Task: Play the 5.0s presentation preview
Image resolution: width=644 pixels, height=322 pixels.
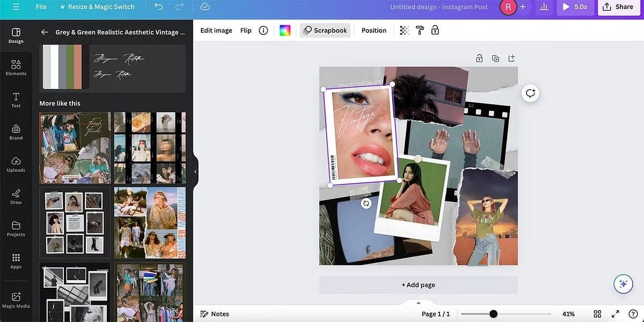Action: (574, 7)
